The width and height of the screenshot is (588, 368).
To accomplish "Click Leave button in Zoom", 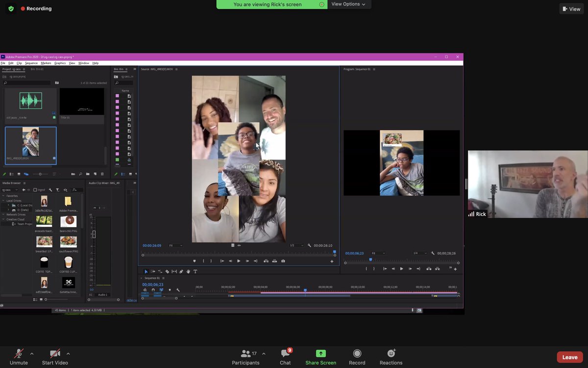I will click(x=570, y=357).
